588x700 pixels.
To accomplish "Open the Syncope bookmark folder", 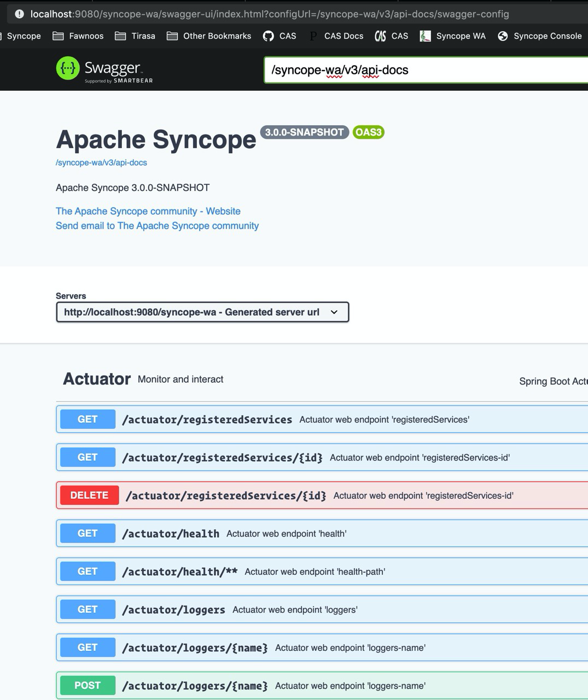I will point(21,36).
